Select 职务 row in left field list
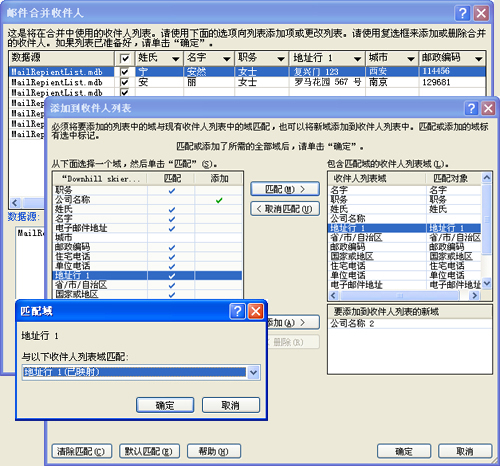500x466 pixels. pos(148,190)
